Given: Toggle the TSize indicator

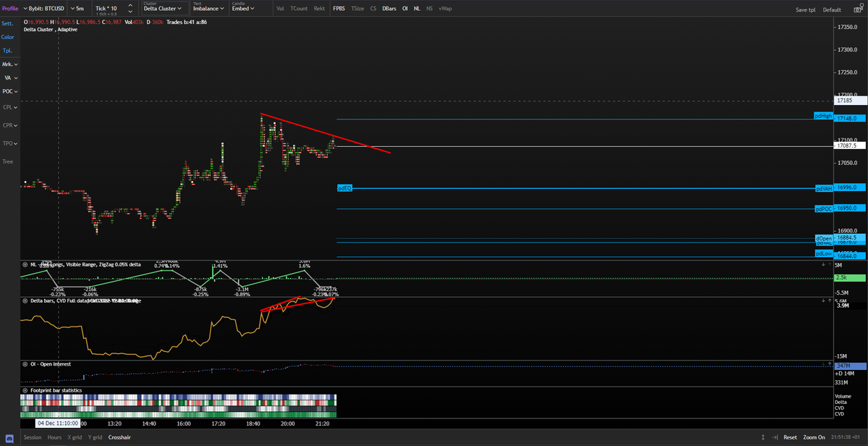Looking at the screenshot, I should pyautogui.click(x=357, y=9).
